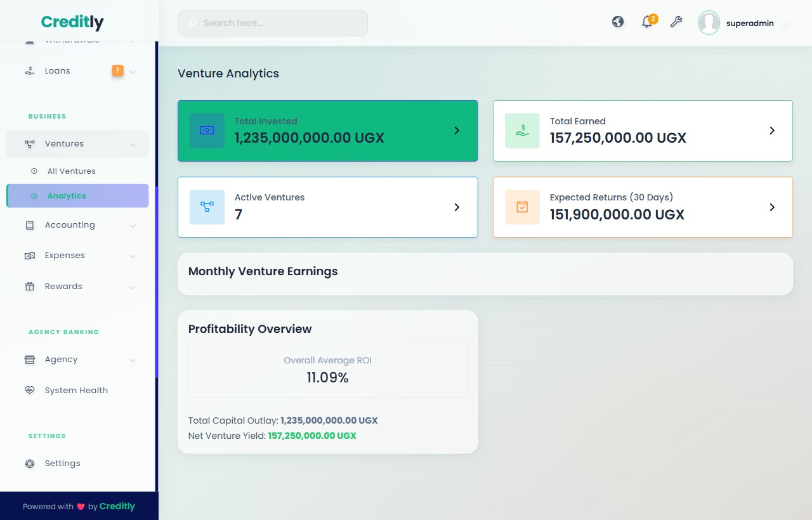The height and width of the screenshot is (520, 812).
Task: Open Expected Returns card arrow
Action: pyautogui.click(x=772, y=207)
